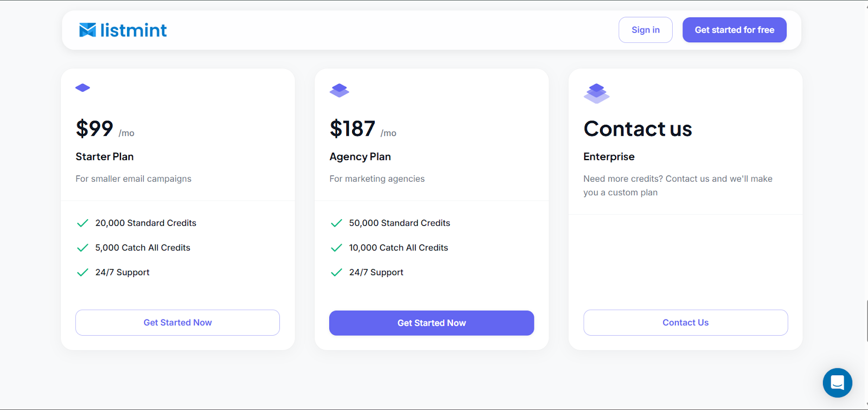
Task: Click the Starter Plan diamond icon
Action: point(82,87)
